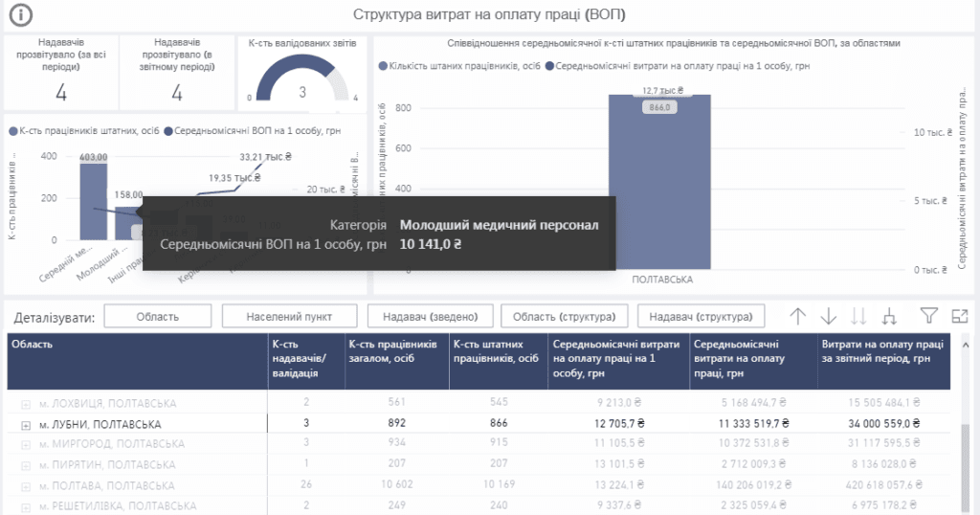Click the 33,21 тис.₴ line data label
Image resolution: width=980 pixels, height=515 pixels.
pos(266,157)
